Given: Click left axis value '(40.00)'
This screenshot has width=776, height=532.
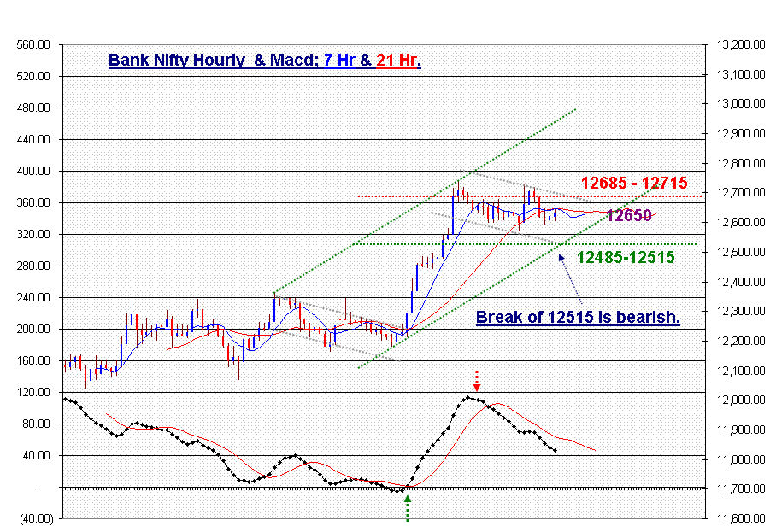Looking at the screenshot, I should pyautogui.click(x=36, y=518).
